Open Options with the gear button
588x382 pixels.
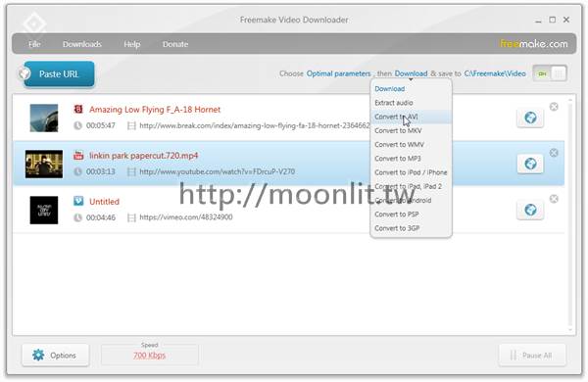pos(56,355)
